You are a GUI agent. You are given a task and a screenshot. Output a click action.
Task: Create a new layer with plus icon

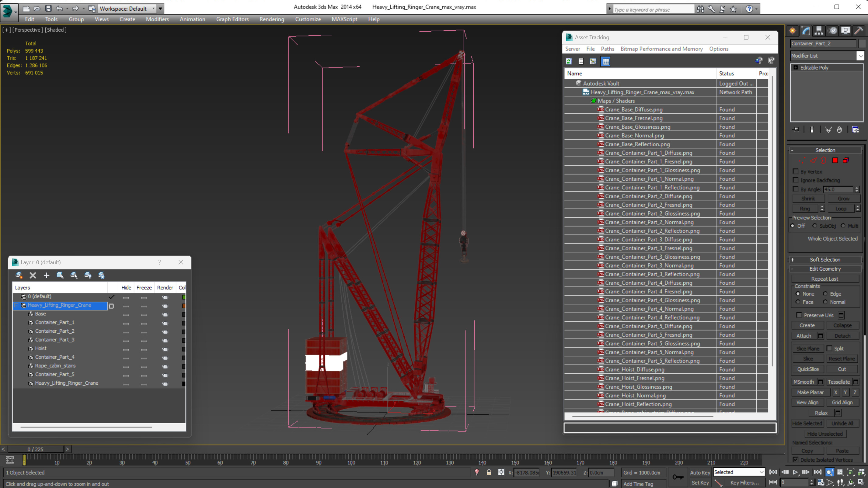tap(47, 275)
